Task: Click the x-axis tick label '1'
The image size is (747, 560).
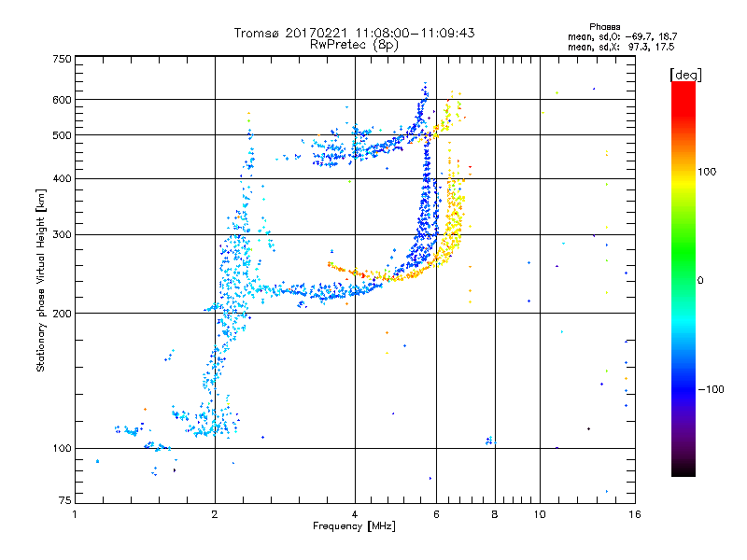Action: (75, 514)
